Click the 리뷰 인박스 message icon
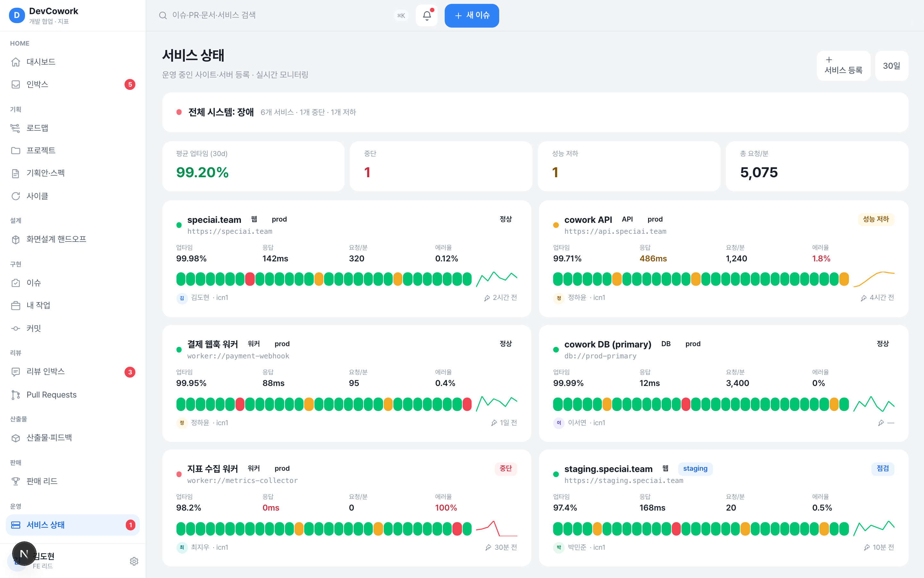 click(16, 372)
